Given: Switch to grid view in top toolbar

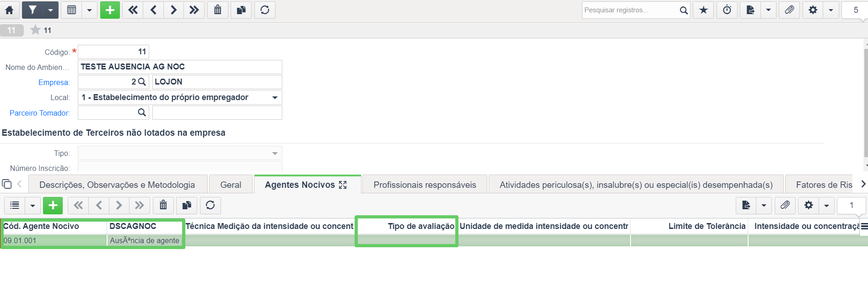Looking at the screenshot, I should (71, 10).
